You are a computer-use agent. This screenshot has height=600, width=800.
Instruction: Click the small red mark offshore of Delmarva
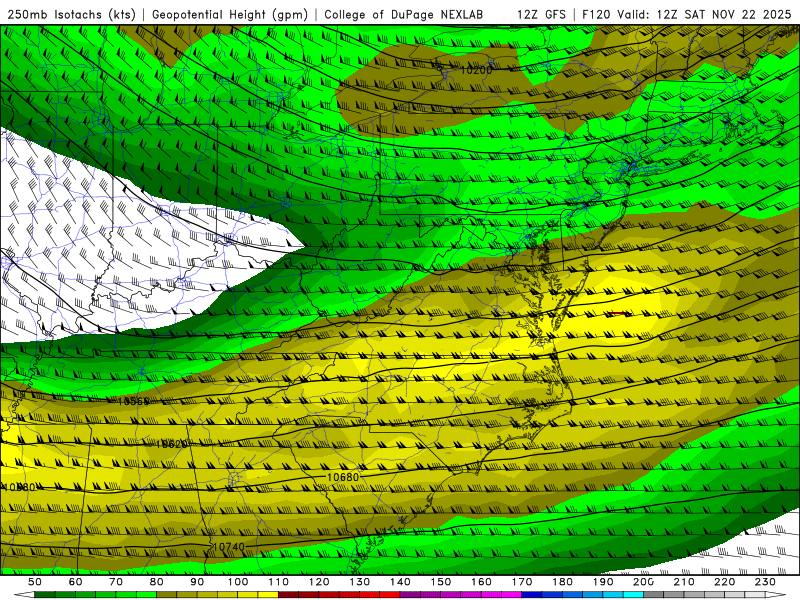[618, 313]
